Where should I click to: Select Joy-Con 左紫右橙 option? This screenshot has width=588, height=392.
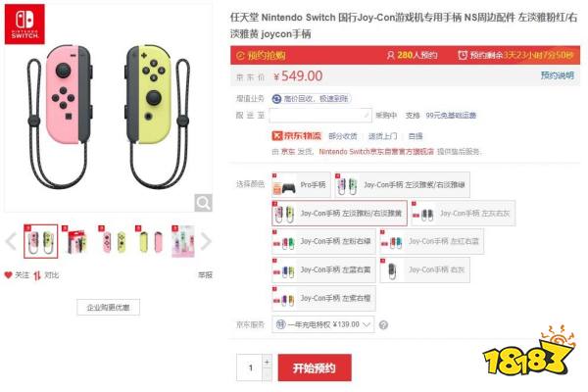323,299
